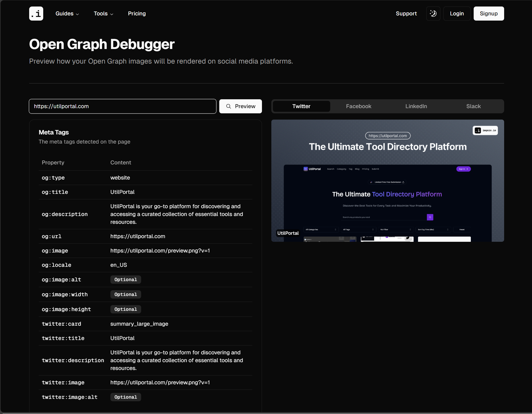
Task: Click the Open Graph preview image
Action: point(387,181)
